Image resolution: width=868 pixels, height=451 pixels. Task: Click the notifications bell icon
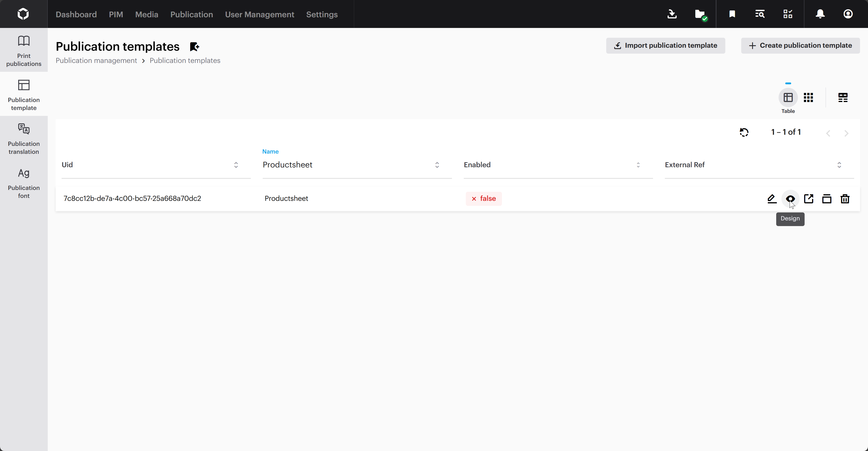coord(819,14)
